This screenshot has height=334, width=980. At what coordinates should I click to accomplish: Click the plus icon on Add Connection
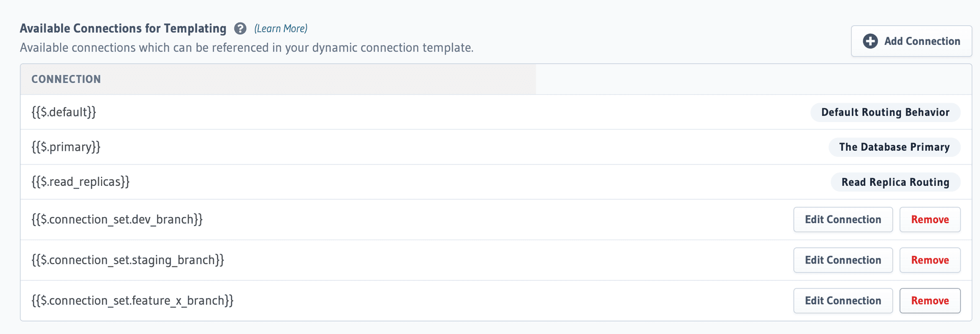click(x=870, y=41)
